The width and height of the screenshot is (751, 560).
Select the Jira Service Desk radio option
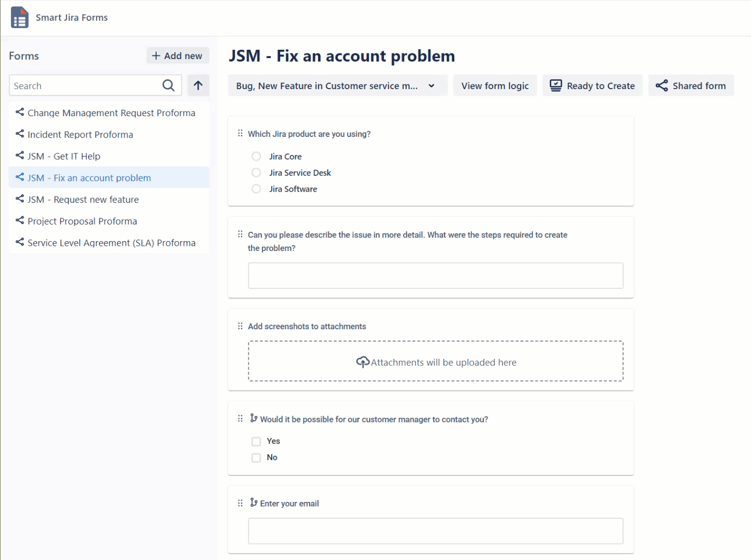(x=256, y=173)
